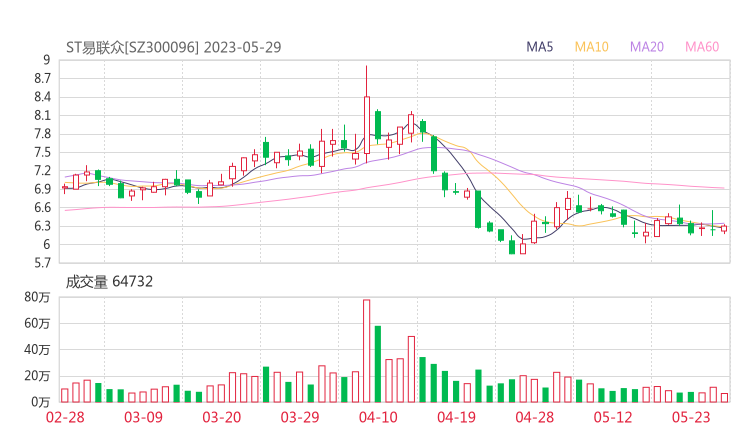
Task: Click the 6.3 price axis label
Action: tap(42, 226)
